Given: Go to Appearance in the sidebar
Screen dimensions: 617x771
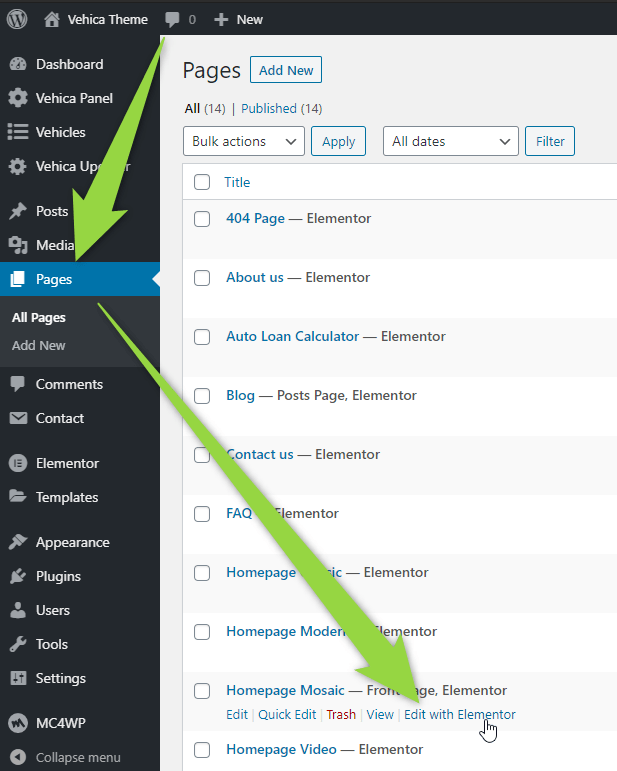Looking at the screenshot, I should point(72,542).
